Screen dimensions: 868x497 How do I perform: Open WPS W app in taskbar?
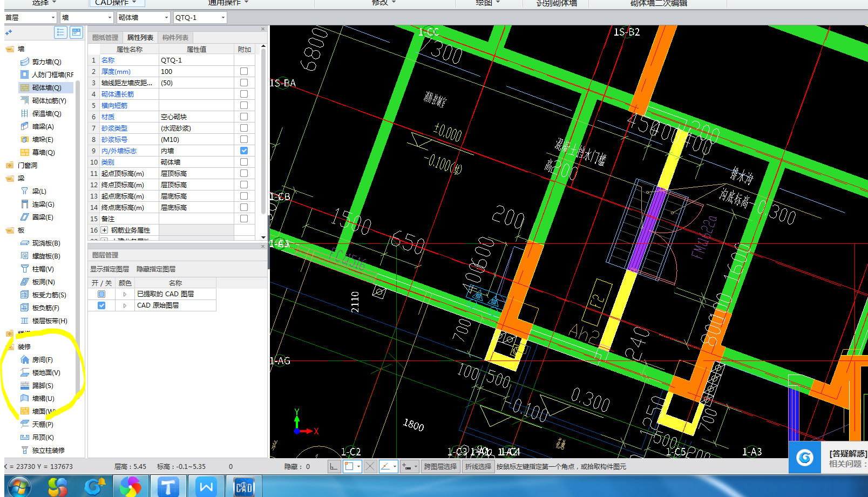pyautogui.click(x=206, y=487)
